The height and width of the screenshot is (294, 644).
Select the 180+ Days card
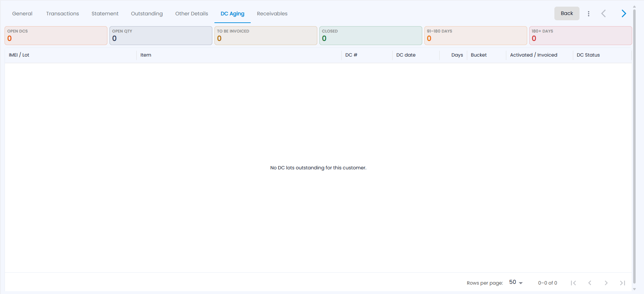[581, 36]
